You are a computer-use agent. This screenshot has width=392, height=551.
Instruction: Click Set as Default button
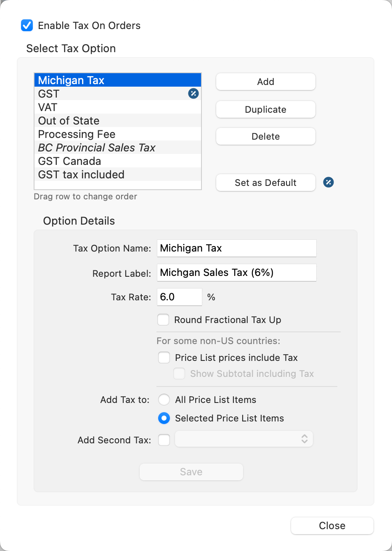coord(265,183)
